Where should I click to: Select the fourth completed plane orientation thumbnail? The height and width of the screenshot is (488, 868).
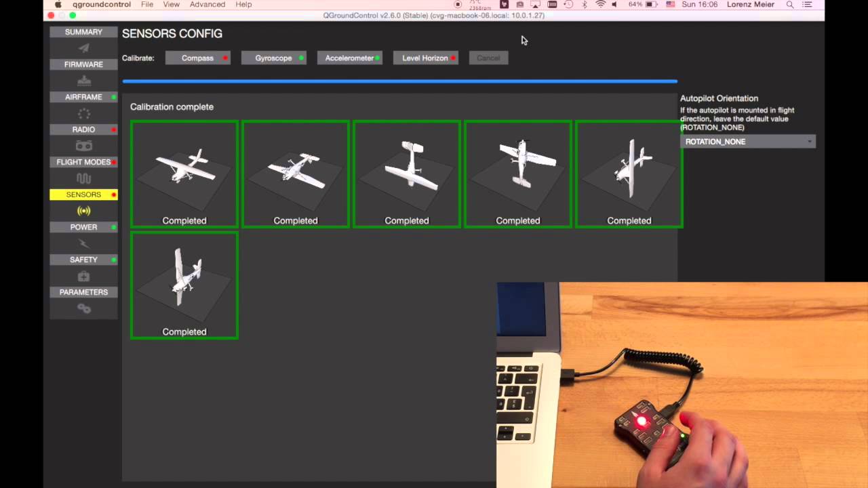[x=518, y=174]
